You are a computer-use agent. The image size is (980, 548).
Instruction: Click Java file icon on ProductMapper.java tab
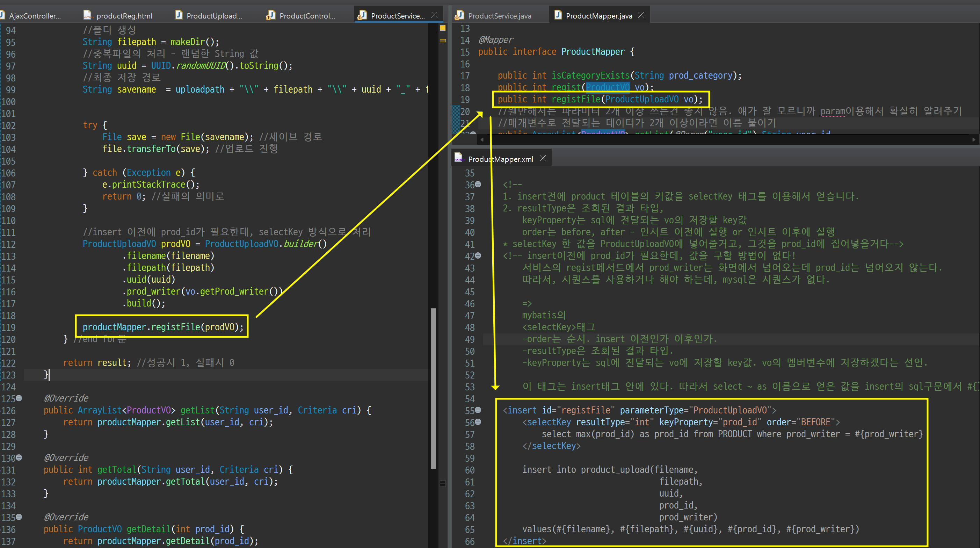[558, 15]
